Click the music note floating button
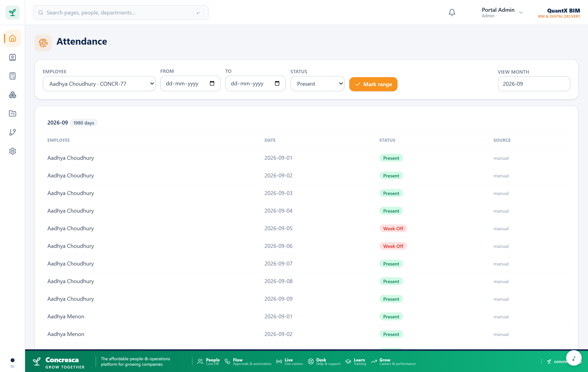 click(x=573, y=358)
